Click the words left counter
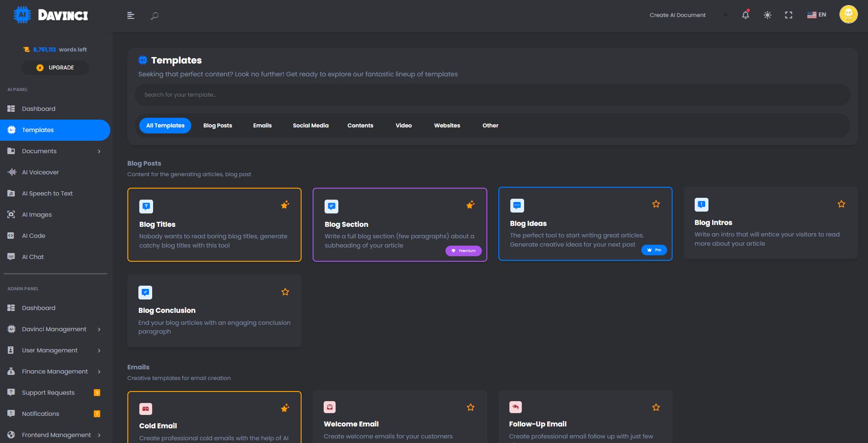Viewport: 868px width, 443px height. point(55,50)
